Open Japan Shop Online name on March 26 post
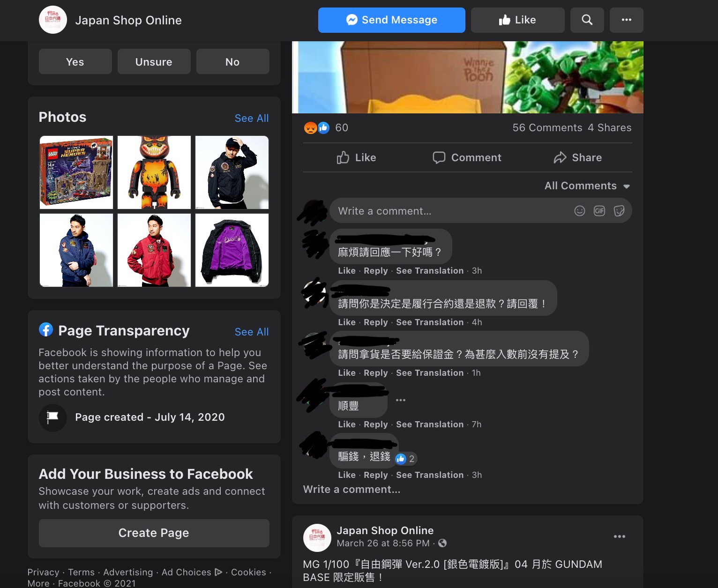 [385, 530]
